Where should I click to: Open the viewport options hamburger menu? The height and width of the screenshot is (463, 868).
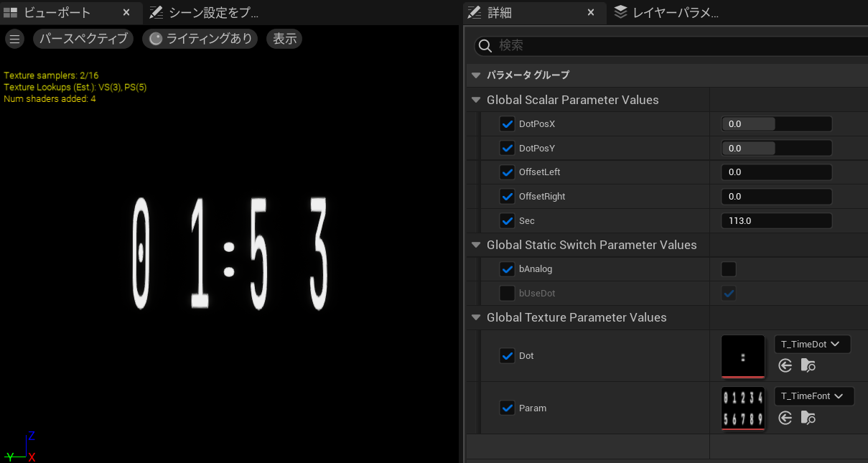tap(14, 38)
